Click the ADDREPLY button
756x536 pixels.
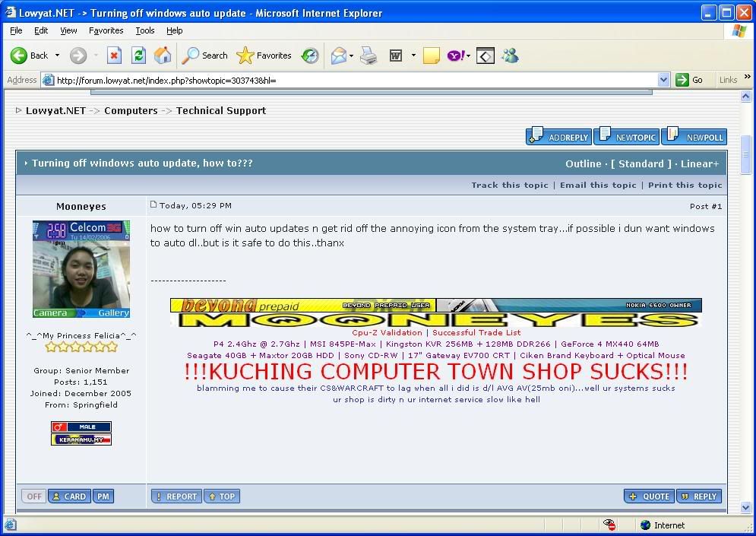click(558, 137)
